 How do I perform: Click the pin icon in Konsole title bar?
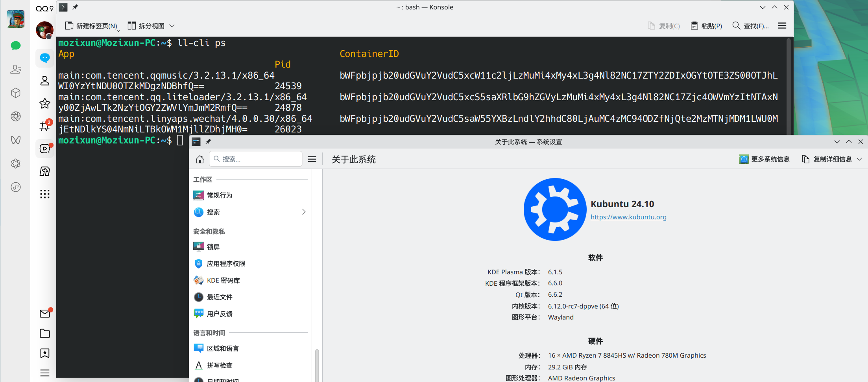(x=75, y=7)
